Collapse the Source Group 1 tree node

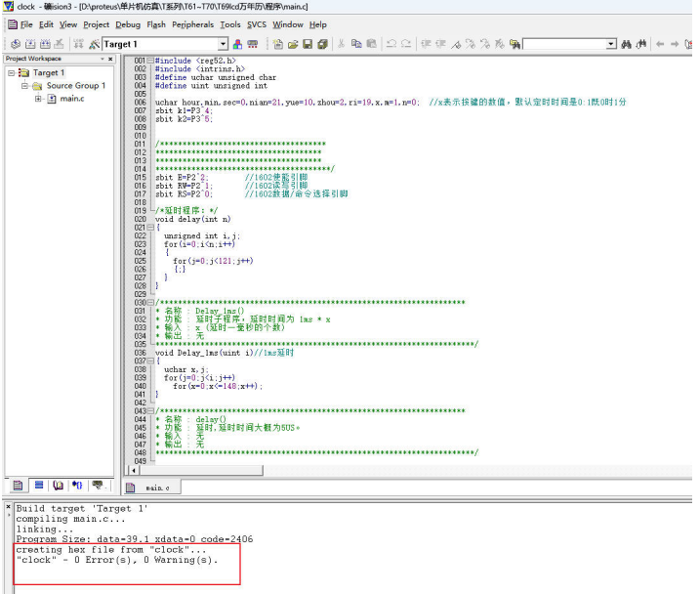click(x=25, y=86)
